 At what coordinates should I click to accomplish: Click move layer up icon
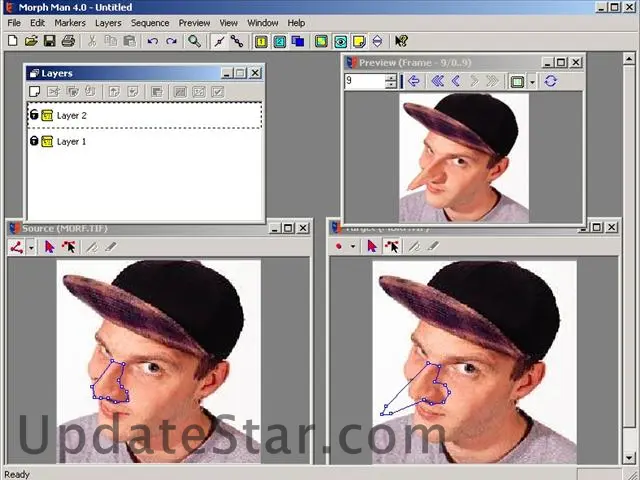point(114,91)
